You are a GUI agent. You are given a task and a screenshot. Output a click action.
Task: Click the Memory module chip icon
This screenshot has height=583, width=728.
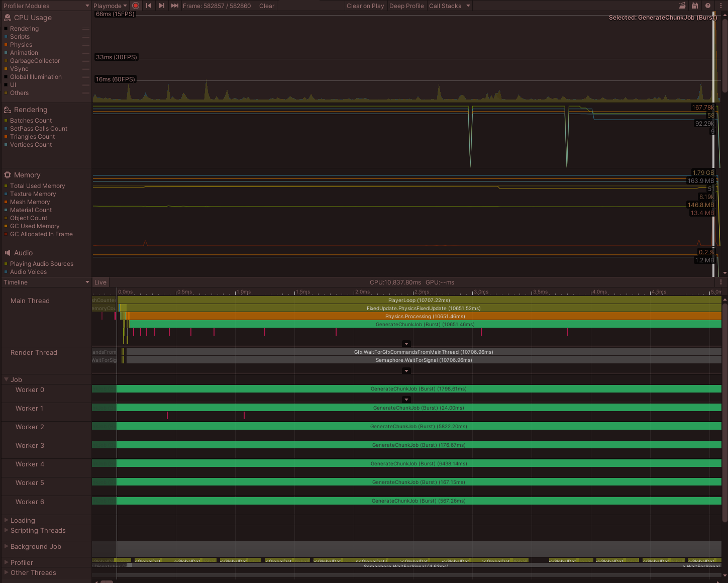pos(8,175)
